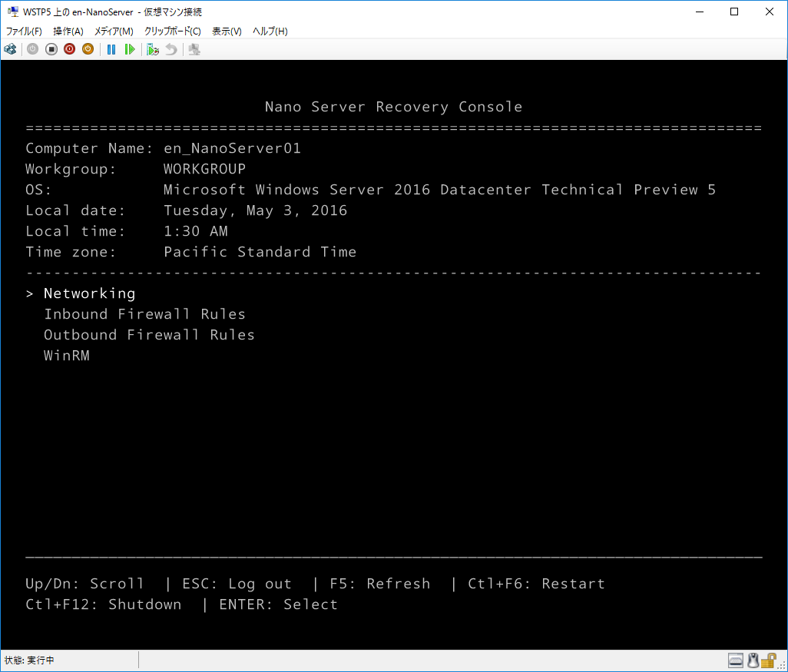Click the Ctl+F6: Restart hint
Viewport: 788px width, 672px height.
536,584
